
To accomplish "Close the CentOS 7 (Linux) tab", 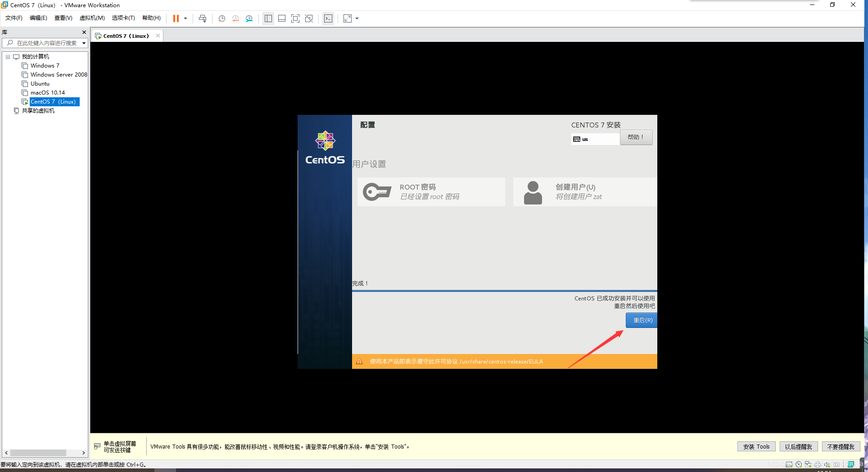I will [x=158, y=36].
